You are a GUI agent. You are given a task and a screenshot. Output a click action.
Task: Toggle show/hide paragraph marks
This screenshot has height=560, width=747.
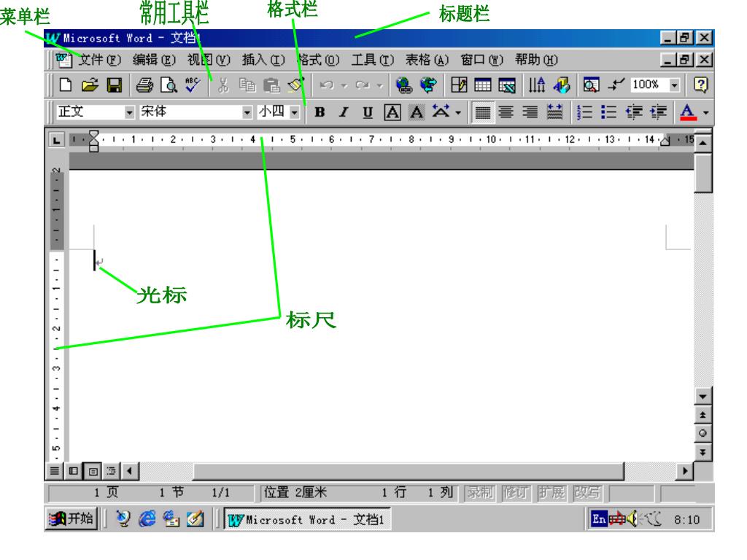(616, 85)
